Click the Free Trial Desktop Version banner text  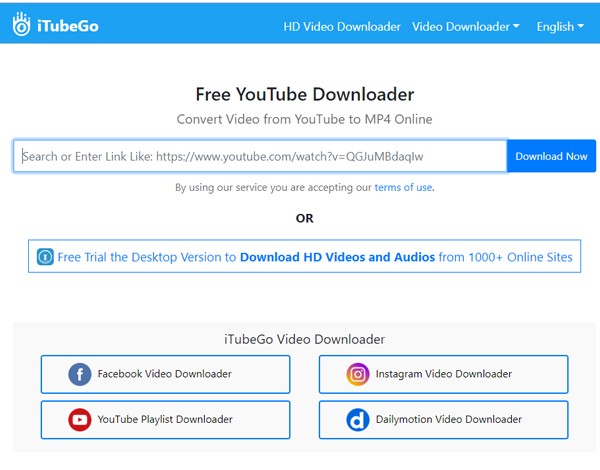click(315, 257)
